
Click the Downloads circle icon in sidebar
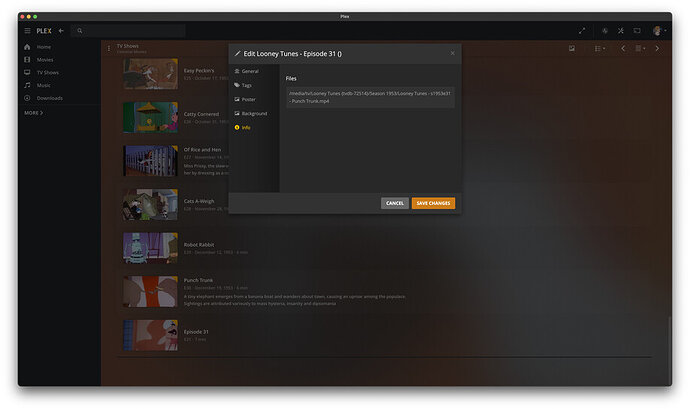click(27, 98)
